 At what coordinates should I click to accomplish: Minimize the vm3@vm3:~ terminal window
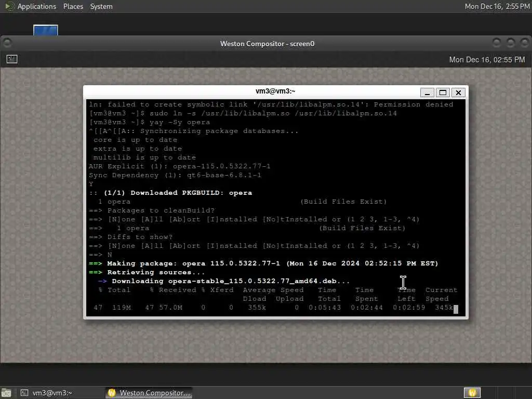point(427,92)
